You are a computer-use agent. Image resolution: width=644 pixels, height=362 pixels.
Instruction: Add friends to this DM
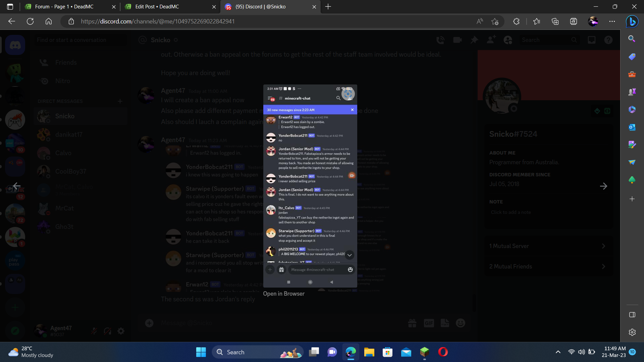point(491,40)
